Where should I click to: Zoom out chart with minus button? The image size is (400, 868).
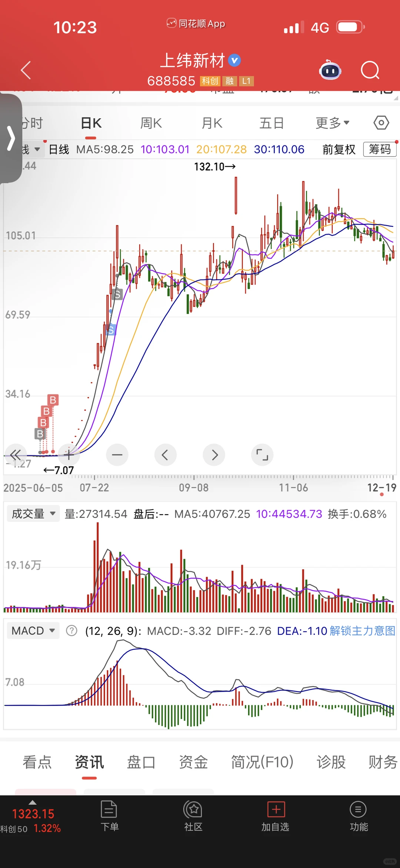(117, 455)
